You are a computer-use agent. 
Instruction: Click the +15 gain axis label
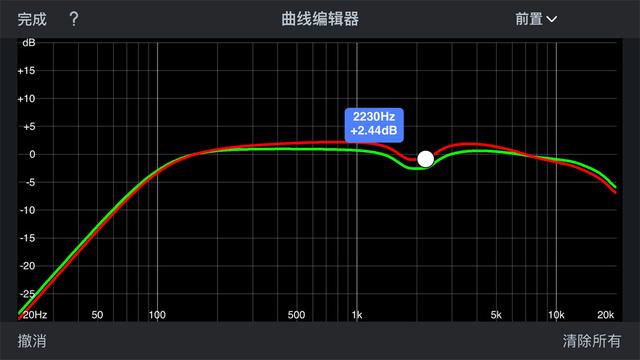coord(26,71)
